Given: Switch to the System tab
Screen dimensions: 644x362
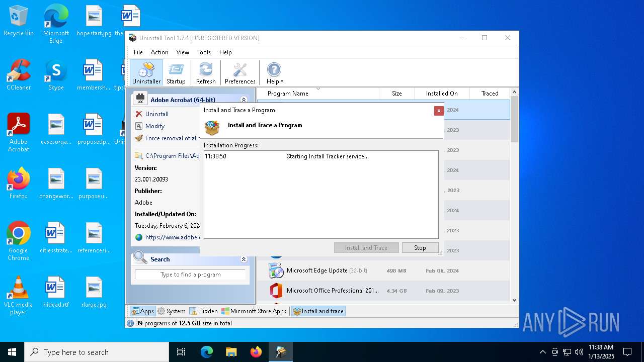Looking at the screenshot, I should point(172,311).
